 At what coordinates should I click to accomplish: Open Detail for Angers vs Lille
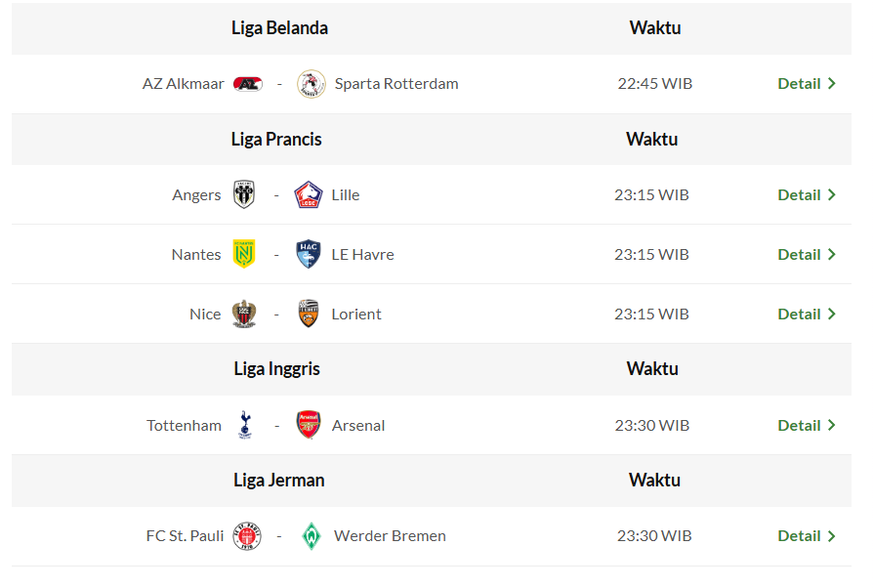pos(799,194)
